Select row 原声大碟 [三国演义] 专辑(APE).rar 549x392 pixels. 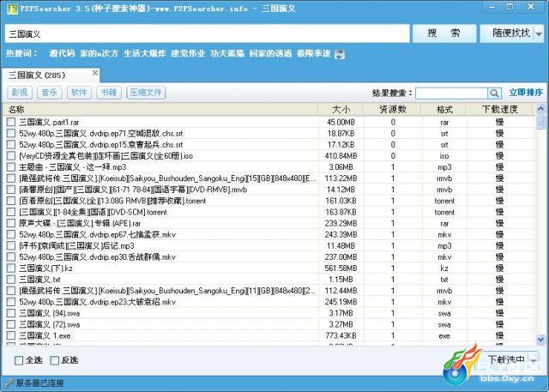[x=268, y=223]
